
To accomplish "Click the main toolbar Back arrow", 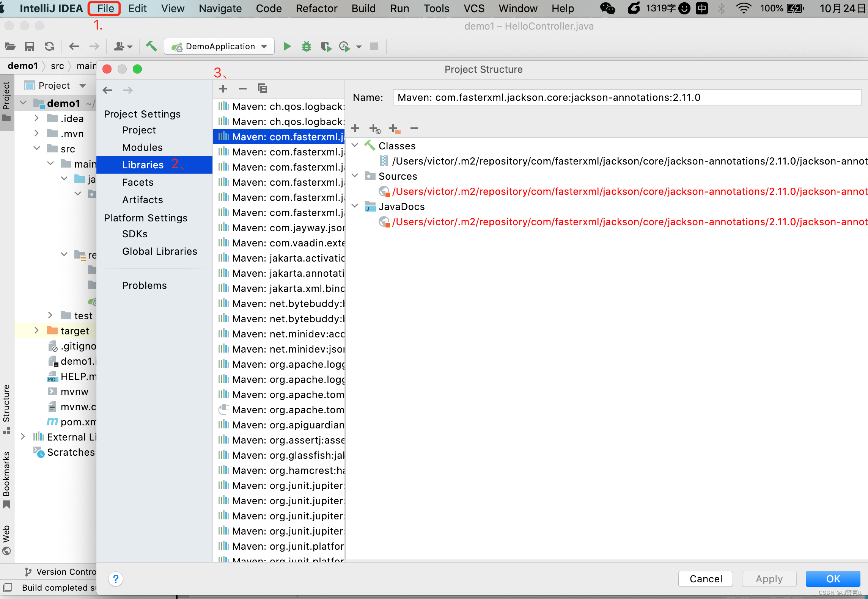I will click(74, 46).
